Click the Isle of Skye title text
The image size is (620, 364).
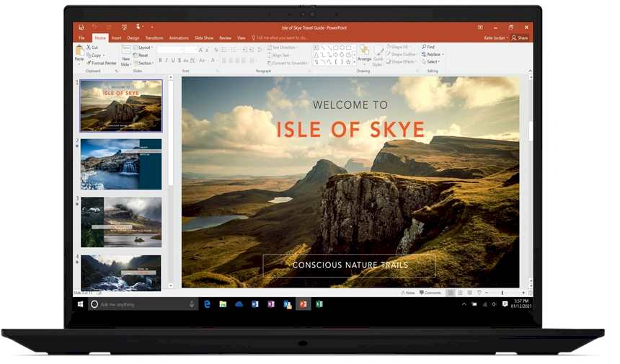tap(350, 130)
